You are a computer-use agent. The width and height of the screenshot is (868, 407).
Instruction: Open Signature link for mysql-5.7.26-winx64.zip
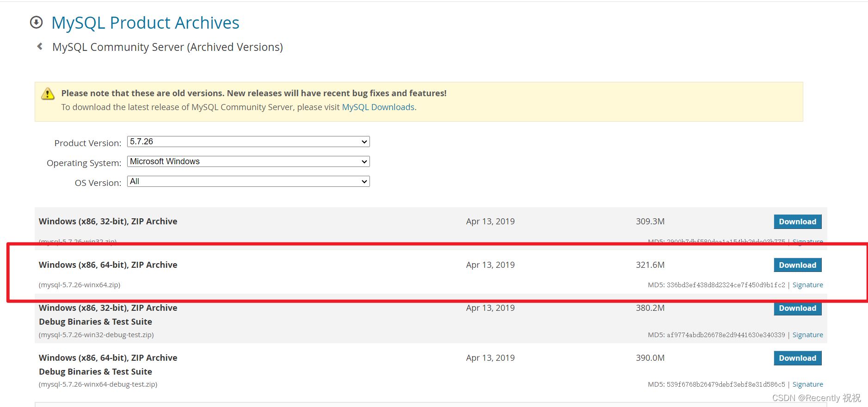(x=807, y=285)
